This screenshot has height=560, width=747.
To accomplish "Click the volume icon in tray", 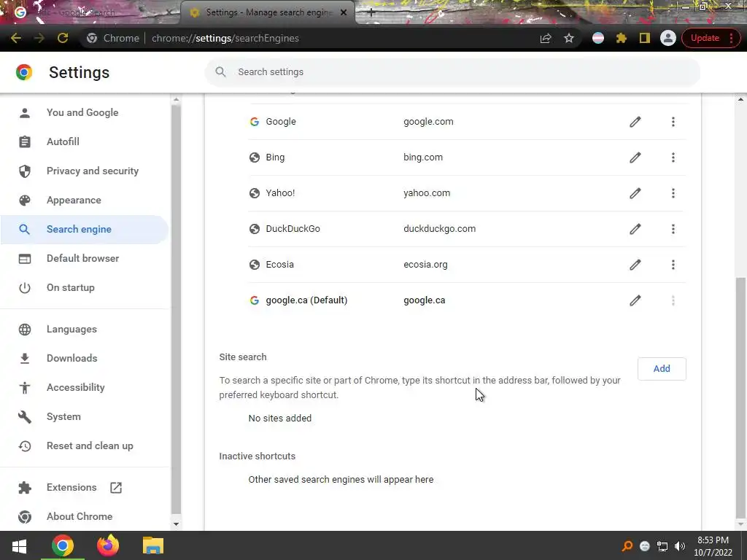I will (680, 546).
